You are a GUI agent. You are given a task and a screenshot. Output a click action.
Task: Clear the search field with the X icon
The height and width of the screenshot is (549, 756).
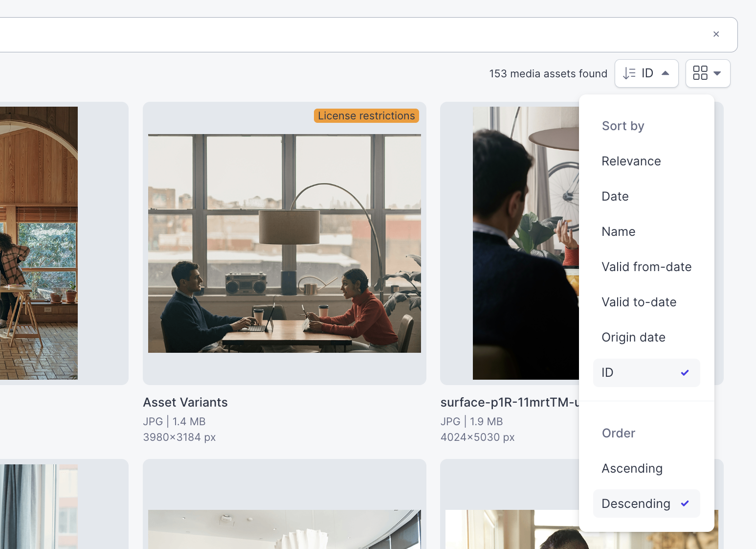coord(716,34)
